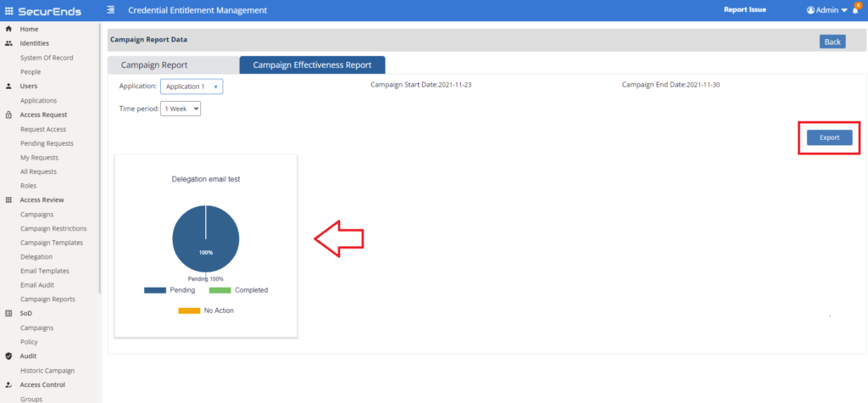Screen dimensions: 868x403
Task: Open Campaign Restrictions in sidebar
Action: tap(53, 228)
